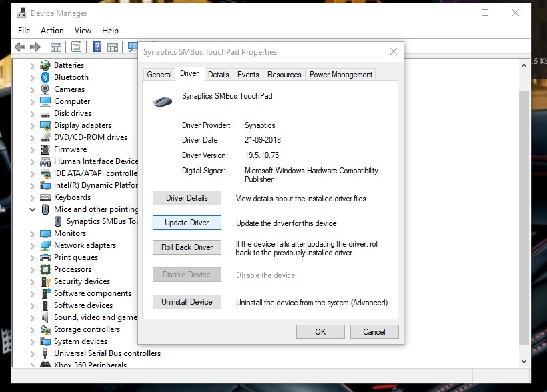
Task: Switch to the Power Management tab
Action: click(341, 74)
